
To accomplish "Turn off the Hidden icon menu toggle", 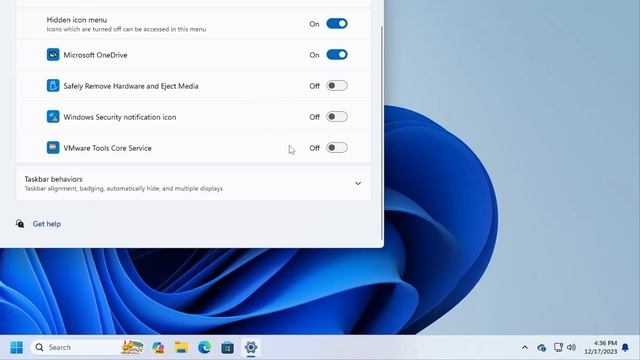I will pos(337,24).
